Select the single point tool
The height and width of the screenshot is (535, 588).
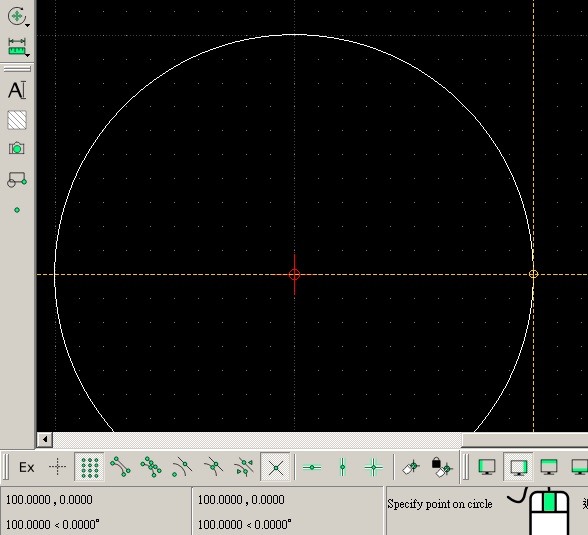click(x=17, y=210)
